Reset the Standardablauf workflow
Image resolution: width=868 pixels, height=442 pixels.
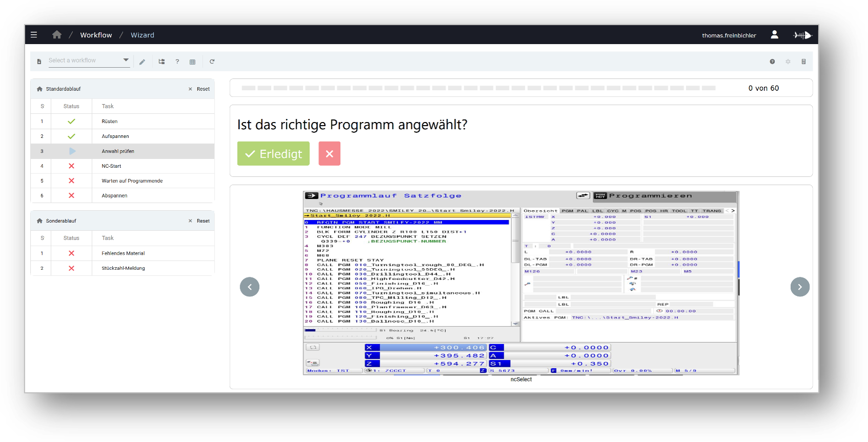(x=199, y=89)
